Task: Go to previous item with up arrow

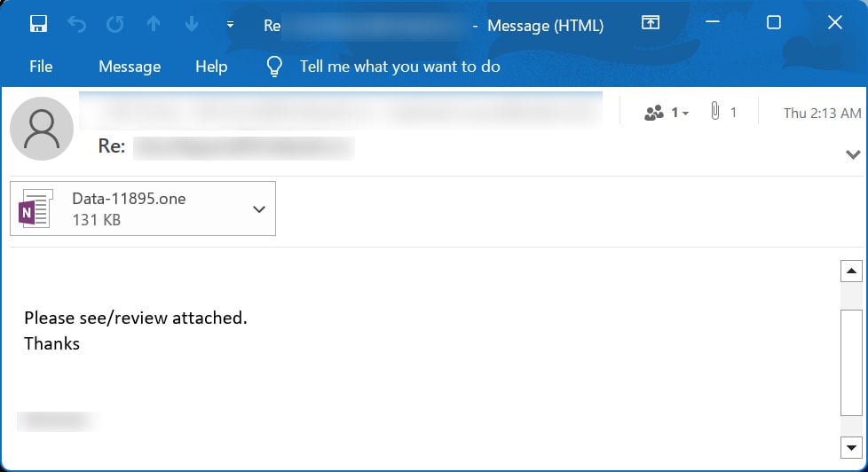Action: (x=154, y=24)
